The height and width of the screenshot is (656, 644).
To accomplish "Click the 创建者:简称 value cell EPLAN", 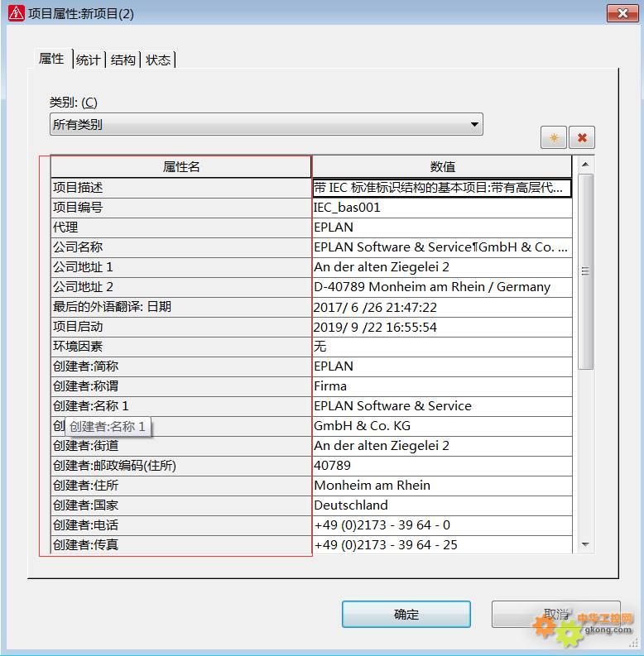I will tap(442, 366).
